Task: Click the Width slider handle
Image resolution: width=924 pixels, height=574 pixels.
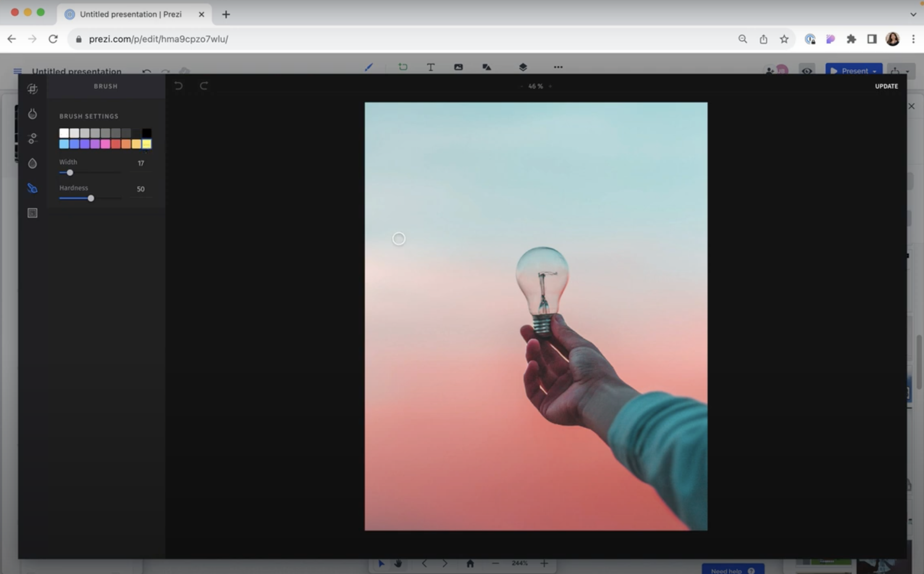Action: (x=70, y=173)
